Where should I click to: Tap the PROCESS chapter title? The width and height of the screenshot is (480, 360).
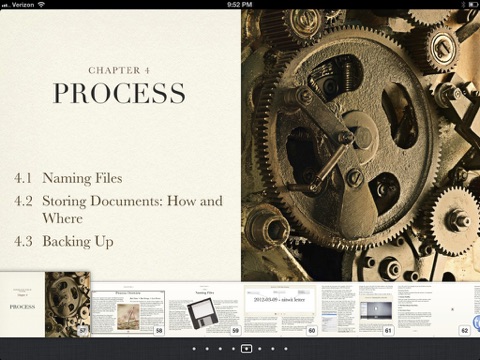click(x=119, y=93)
